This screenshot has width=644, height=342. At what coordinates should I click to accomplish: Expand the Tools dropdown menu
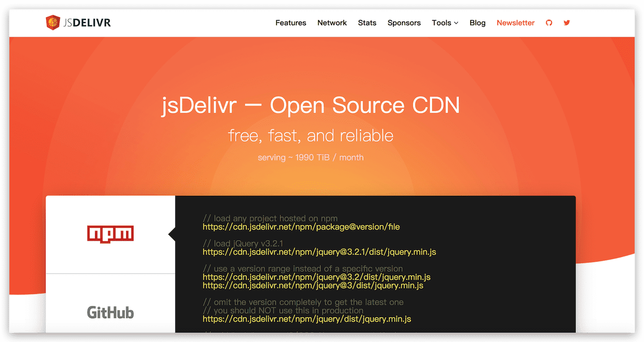click(445, 23)
